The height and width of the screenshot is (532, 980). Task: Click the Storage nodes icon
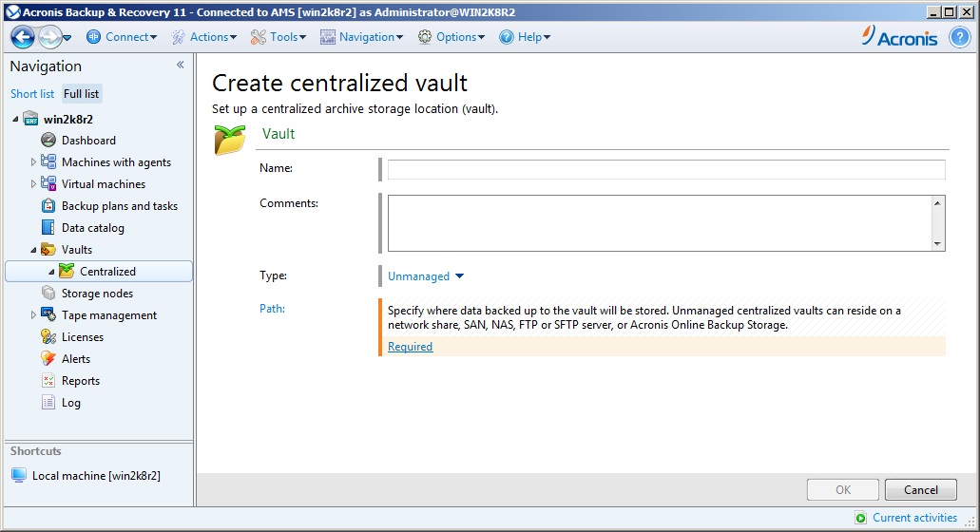tap(48, 293)
